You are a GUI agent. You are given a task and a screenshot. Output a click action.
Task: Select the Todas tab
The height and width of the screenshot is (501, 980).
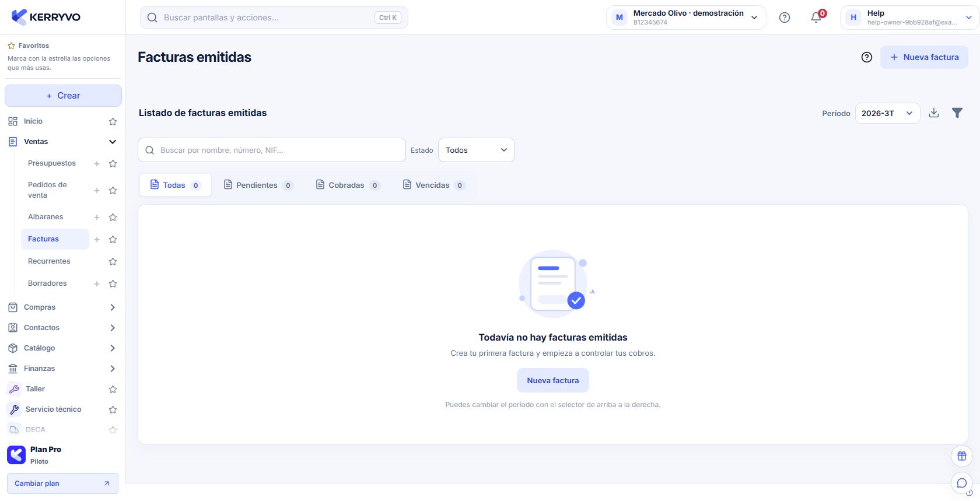[x=176, y=185]
